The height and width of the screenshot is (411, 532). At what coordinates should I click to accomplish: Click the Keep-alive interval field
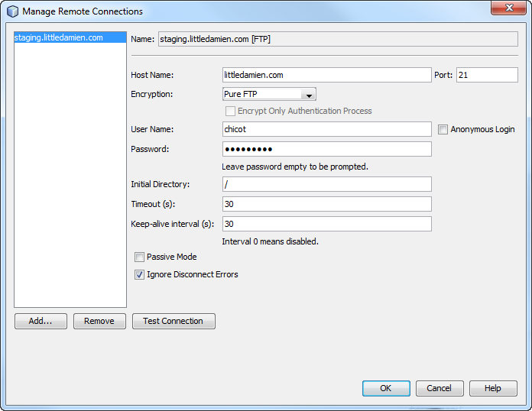326,224
